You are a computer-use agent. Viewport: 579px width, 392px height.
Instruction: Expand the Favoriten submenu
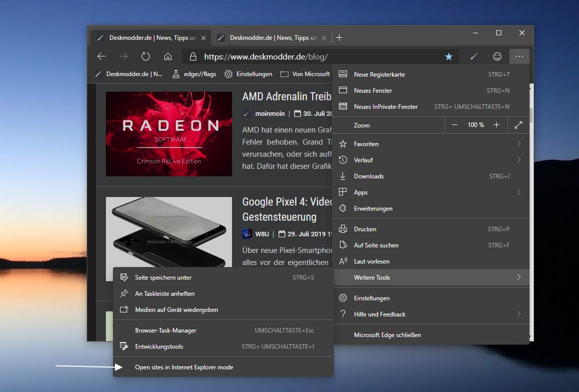pos(431,144)
